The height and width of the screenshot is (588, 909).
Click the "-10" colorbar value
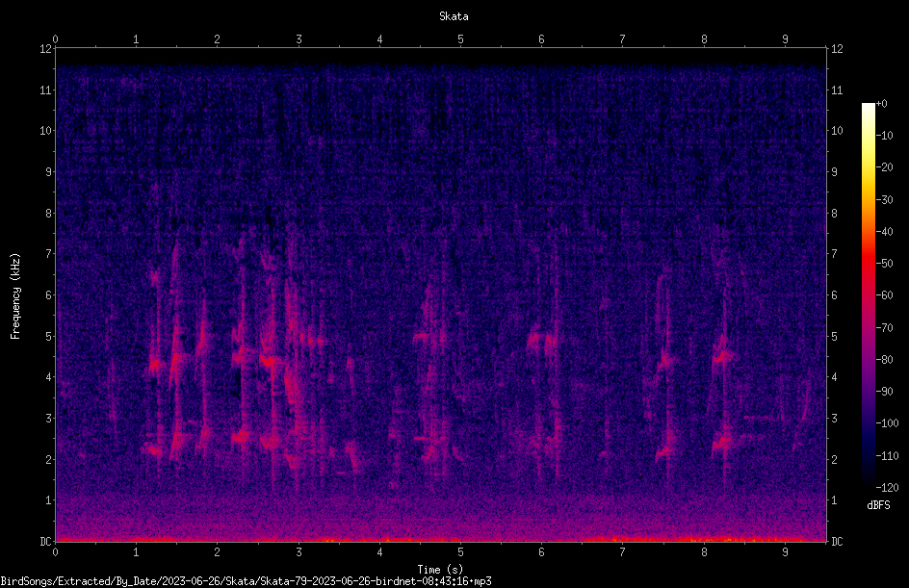tap(884, 136)
